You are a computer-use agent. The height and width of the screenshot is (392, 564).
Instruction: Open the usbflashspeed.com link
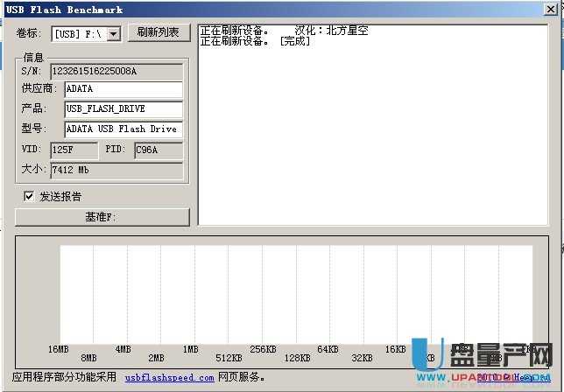[x=169, y=378]
